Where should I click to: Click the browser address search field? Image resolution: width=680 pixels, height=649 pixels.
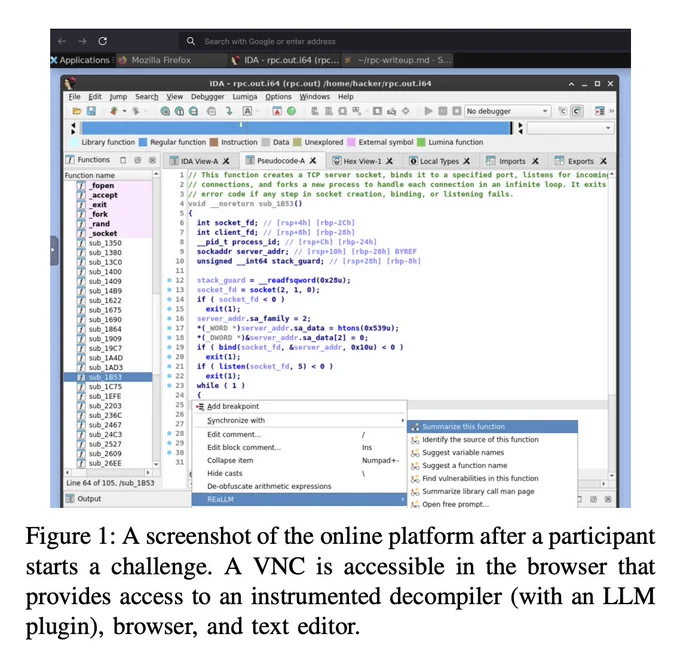click(404, 41)
